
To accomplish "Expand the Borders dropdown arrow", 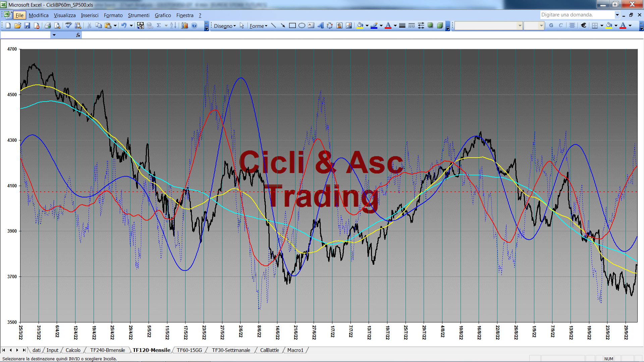I will tap(602, 26).
